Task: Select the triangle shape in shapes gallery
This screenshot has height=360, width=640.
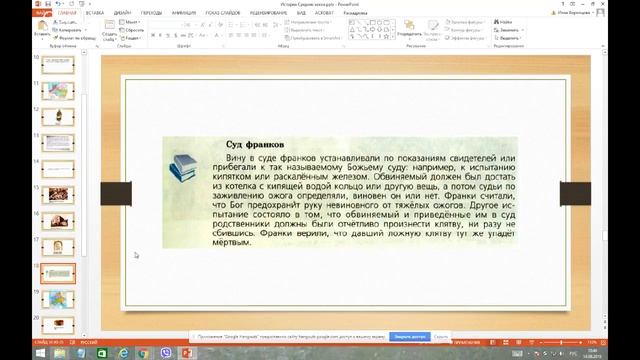Action: click(x=352, y=30)
